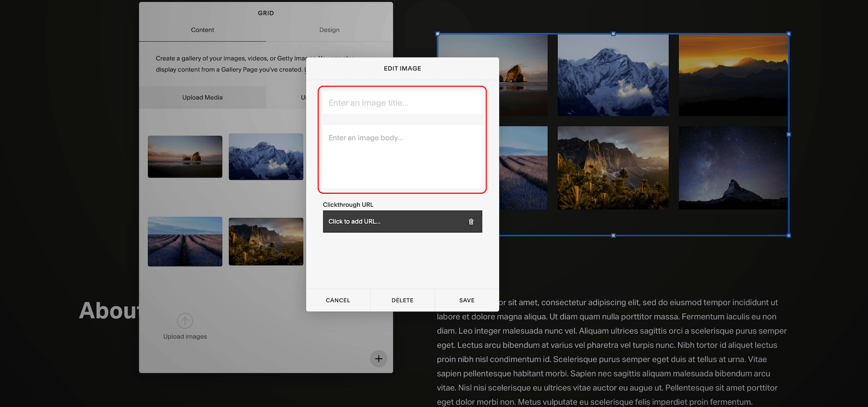Click Cancel to dismiss the Edit Image dialog

coord(338,300)
